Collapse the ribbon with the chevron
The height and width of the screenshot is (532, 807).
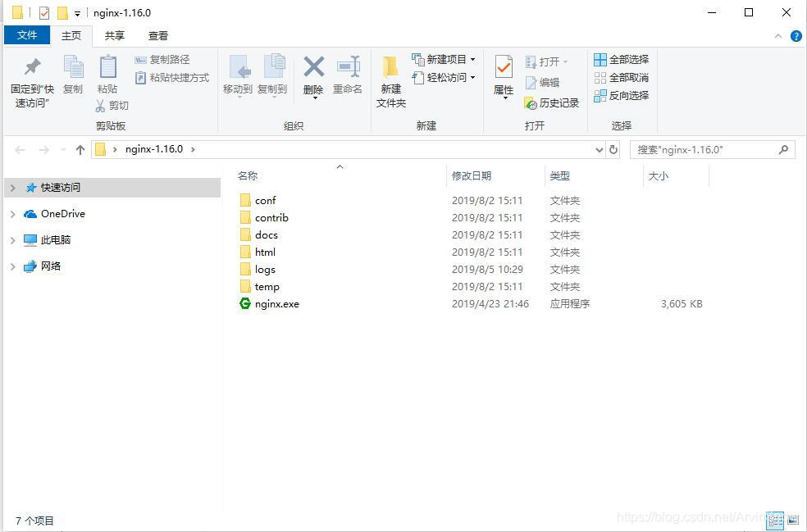coord(778,36)
